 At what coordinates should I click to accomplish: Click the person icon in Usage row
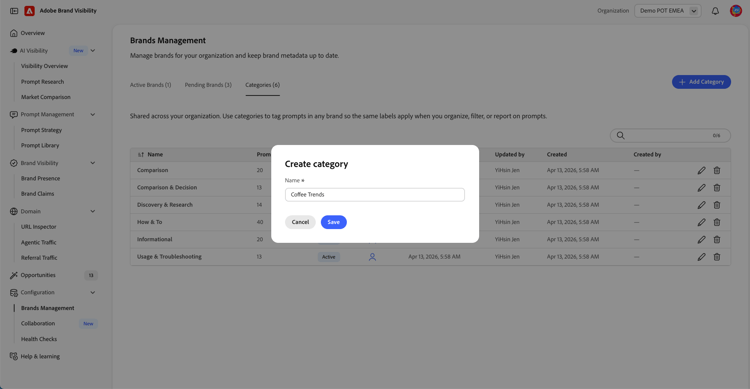click(x=372, y=257)
